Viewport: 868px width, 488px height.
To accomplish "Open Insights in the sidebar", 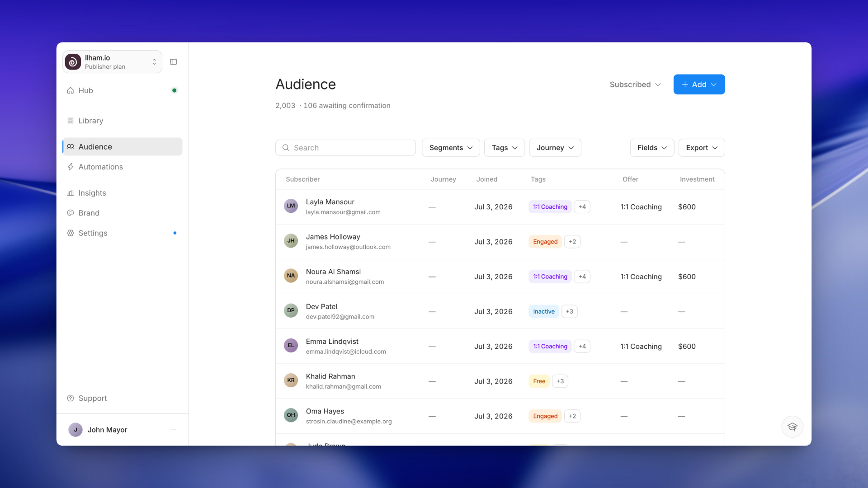I will point(123,193).
